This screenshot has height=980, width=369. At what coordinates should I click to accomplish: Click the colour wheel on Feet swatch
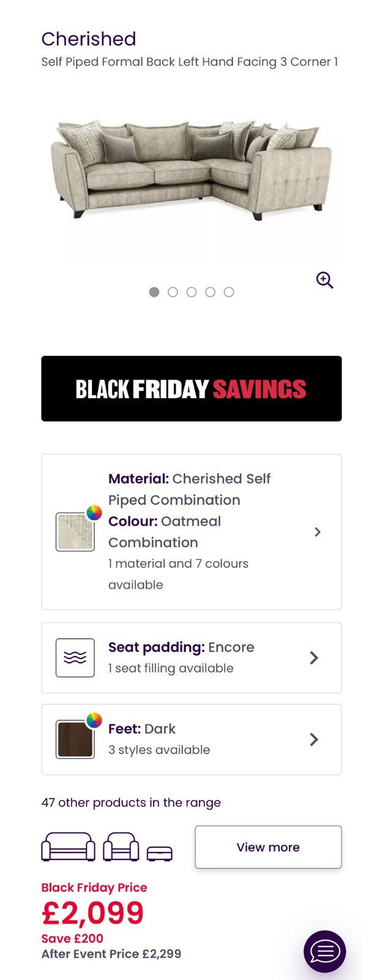click(94, 720)
